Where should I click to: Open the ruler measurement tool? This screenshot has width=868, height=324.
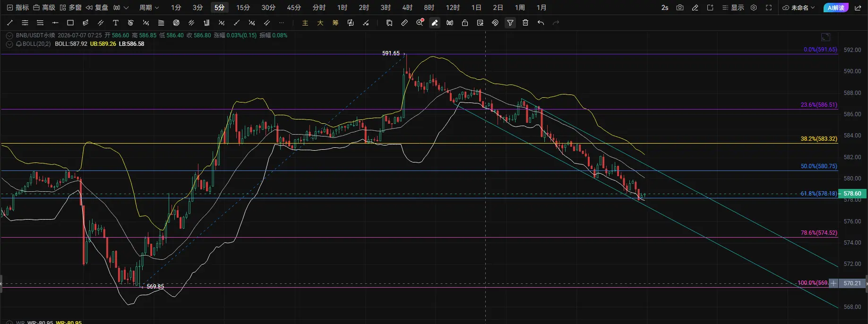(404, 23)
